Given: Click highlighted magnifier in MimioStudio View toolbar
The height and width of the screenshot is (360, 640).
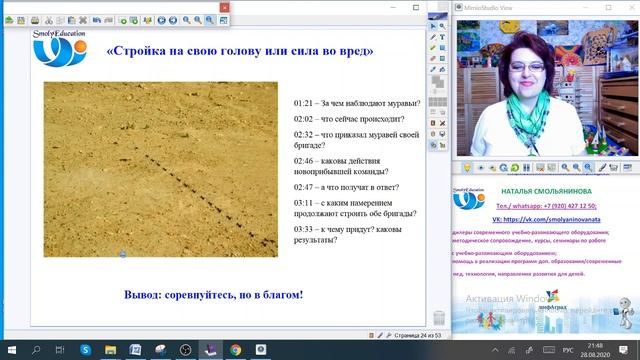Looking at the screenshot, I should [588, 168].
